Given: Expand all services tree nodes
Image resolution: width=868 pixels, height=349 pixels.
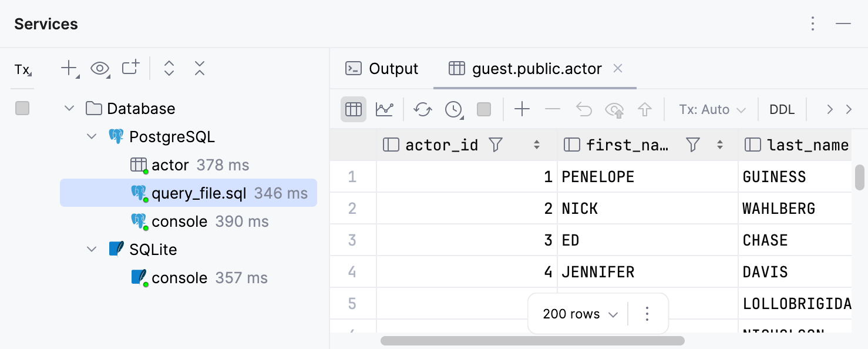Looking at the screenshot, I should 169,69.
